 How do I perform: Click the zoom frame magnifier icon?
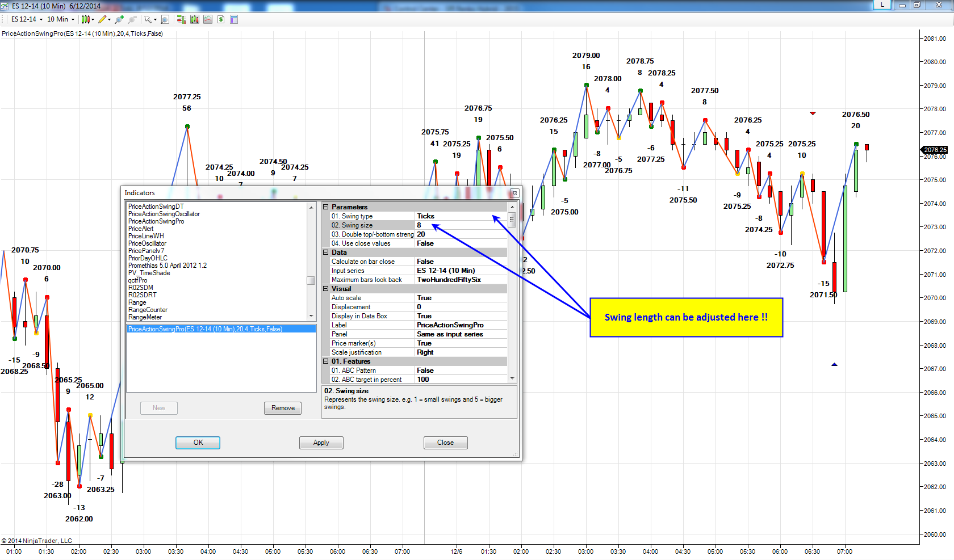(x=165, y=19)
